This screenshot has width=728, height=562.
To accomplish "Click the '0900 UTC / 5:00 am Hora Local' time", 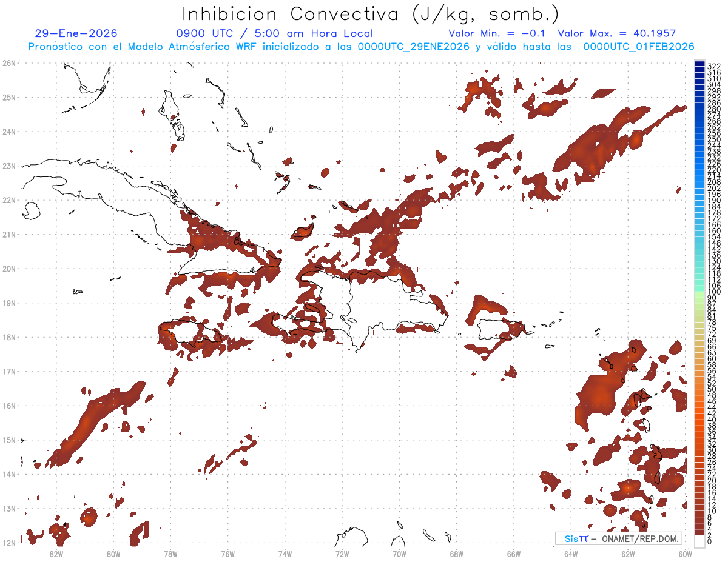I will pos(274,33).
